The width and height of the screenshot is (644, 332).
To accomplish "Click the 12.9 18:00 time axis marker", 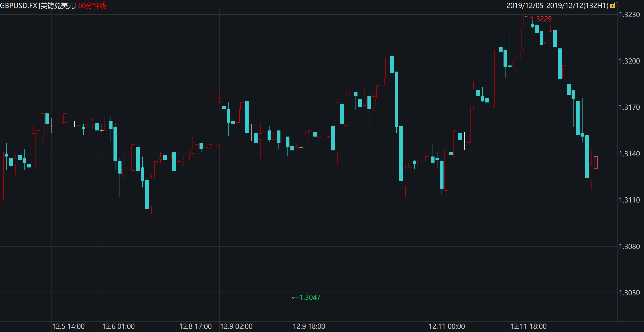I will (309, 326).
